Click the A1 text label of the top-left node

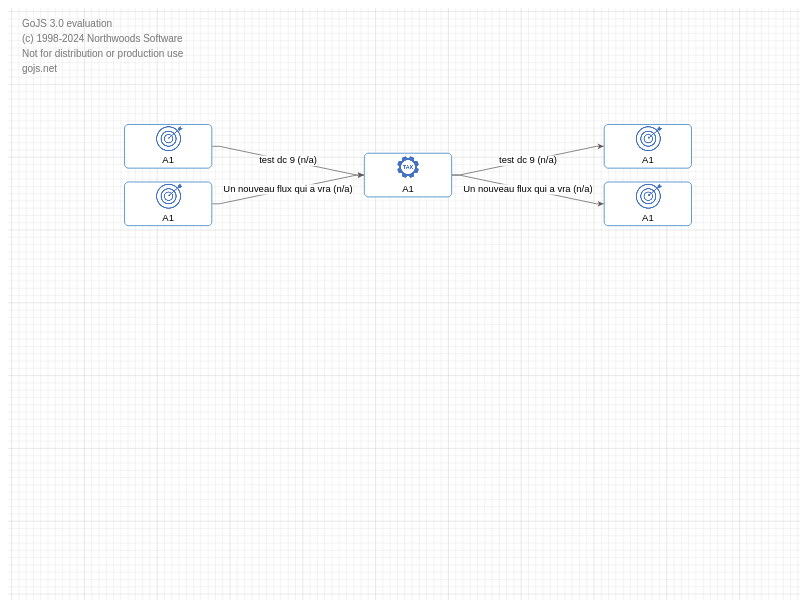coord(168,160)
